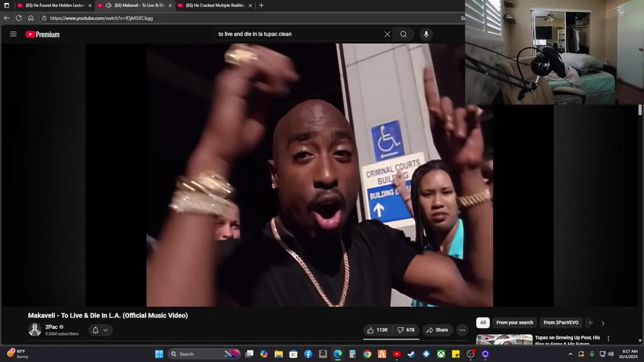Toggle the notification bell for 2Pac
The height and width of the screenshot is (362, 644).
(96, 330)
